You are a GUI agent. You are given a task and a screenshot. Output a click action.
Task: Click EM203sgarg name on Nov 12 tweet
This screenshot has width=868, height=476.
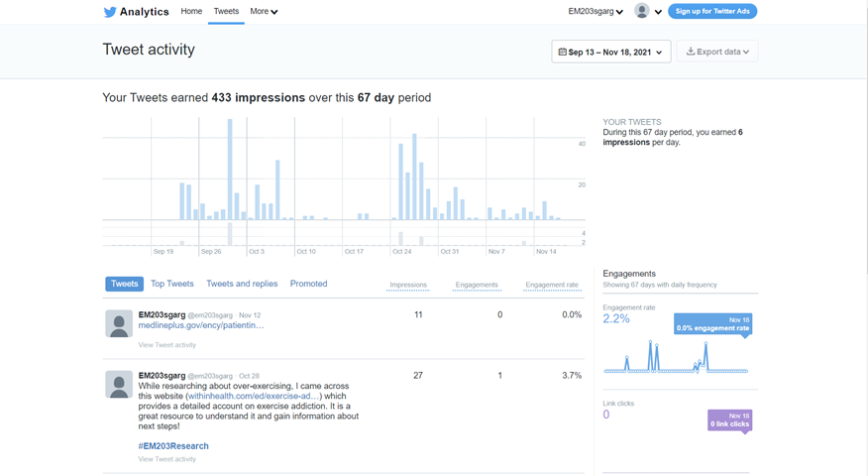coord(162,314)
